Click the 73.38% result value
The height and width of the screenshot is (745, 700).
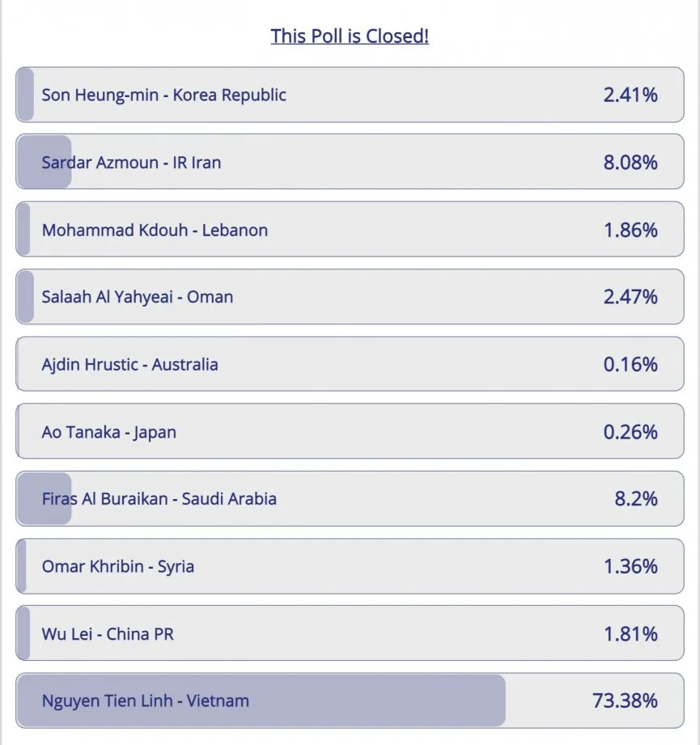(x=625, y=701)
